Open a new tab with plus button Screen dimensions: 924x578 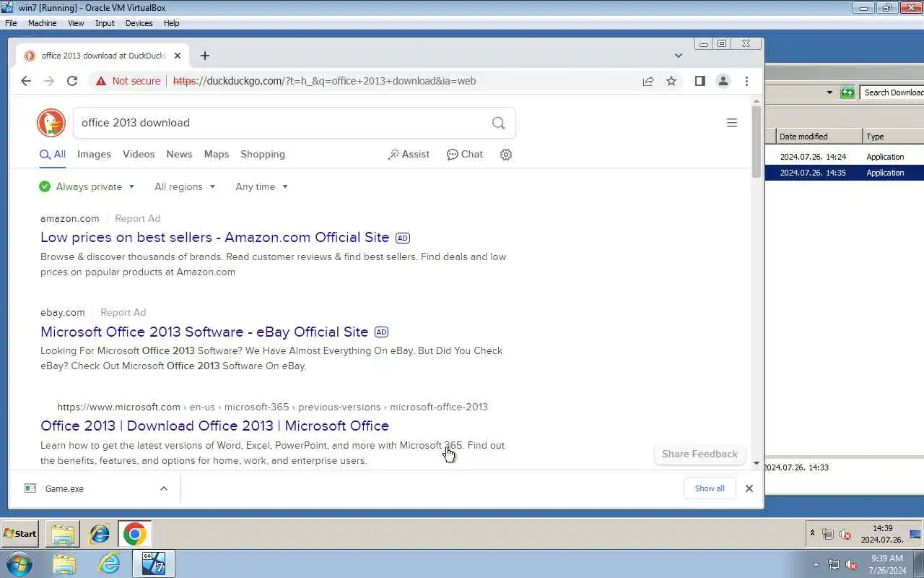(x=205, y=56)
